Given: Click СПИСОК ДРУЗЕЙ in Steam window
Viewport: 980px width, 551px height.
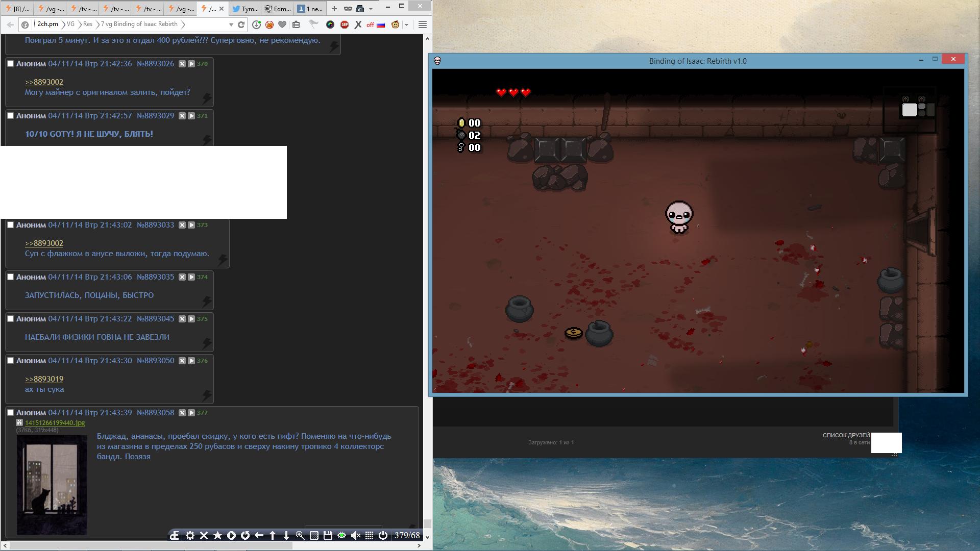Looking at the screenshot, I should pos(846,435).
